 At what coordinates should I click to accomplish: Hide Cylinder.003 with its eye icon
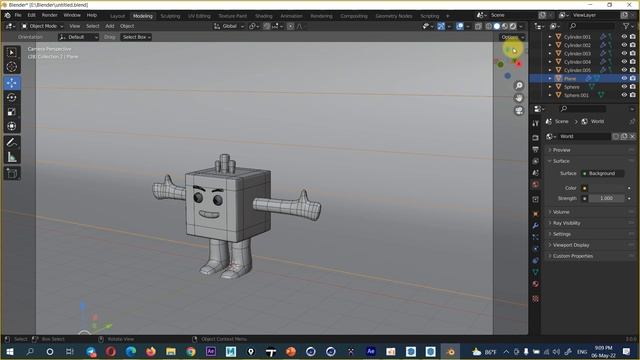click(624, 53)
